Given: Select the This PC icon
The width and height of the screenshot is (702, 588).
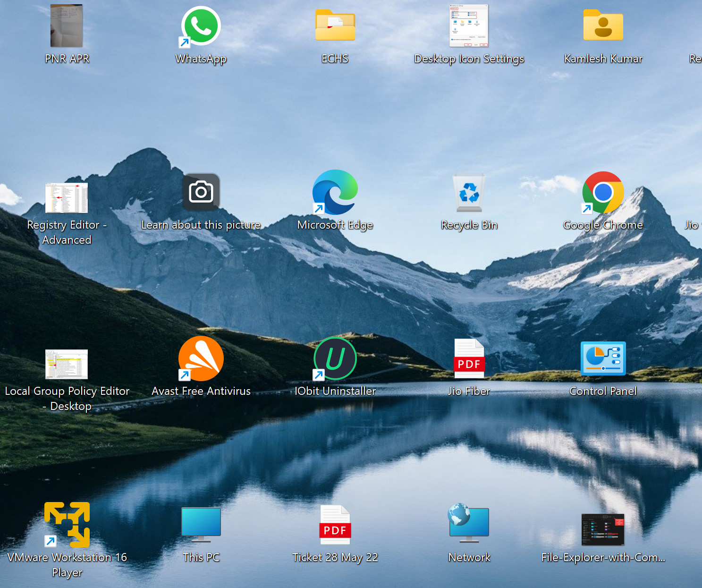Looking at the screenshot, I should [x=201, y=525].
